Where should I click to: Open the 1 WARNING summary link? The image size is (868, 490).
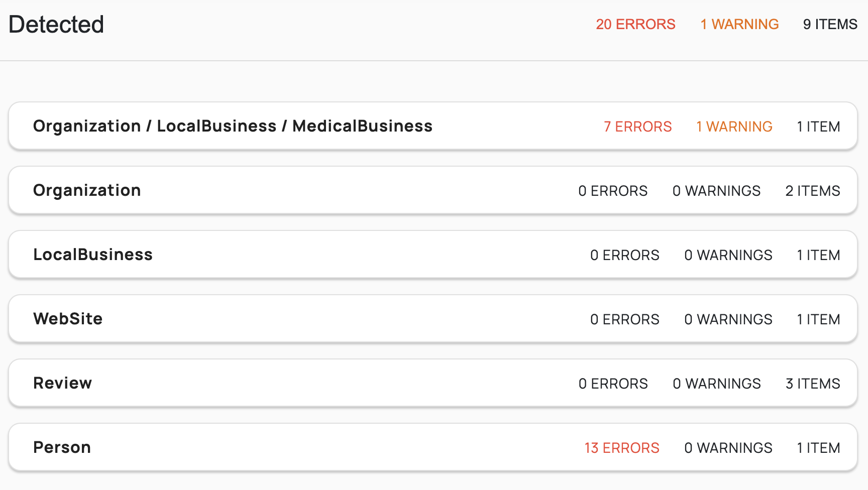739,24
